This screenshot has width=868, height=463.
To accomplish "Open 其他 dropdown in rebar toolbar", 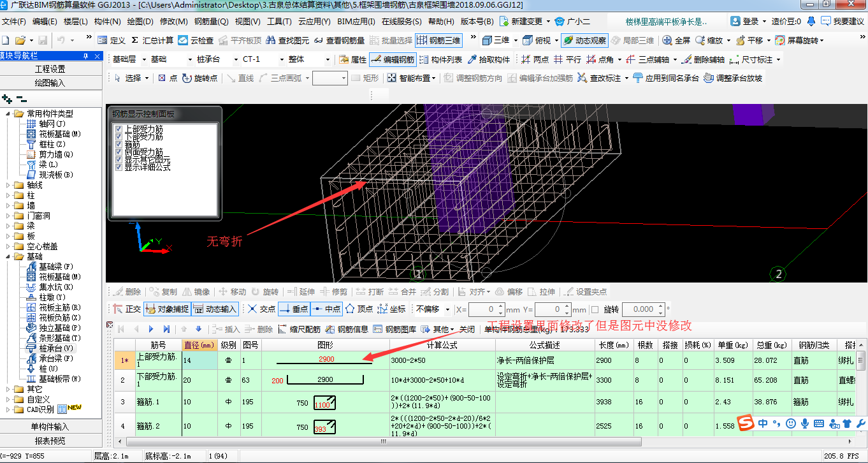I will point(439,329).
